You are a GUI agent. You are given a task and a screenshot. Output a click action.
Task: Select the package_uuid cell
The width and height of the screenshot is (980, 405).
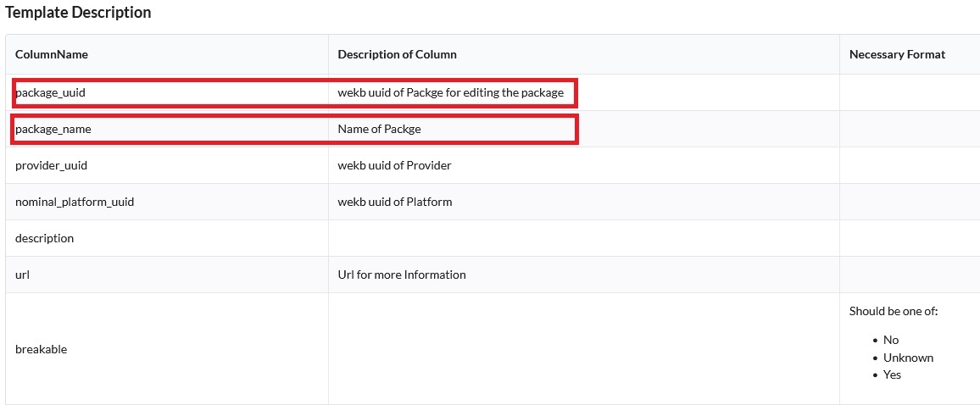tap(50, 92)
